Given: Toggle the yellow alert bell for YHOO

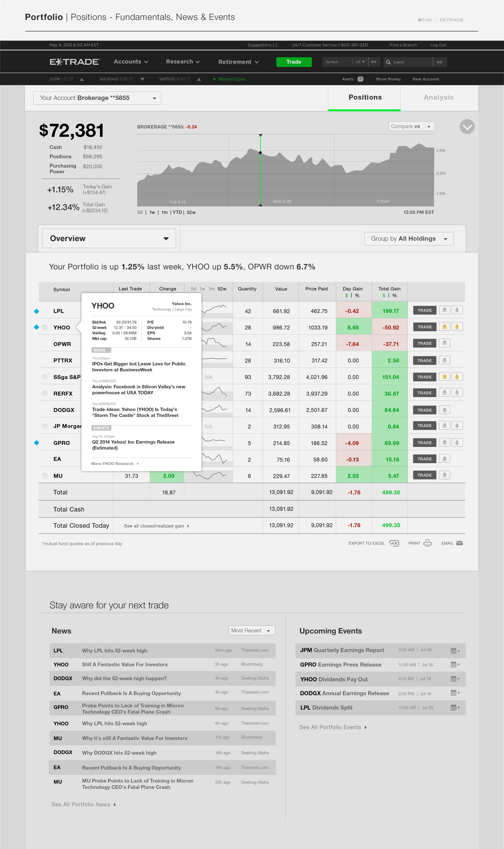Looking at the screenshot, I should tap(444, 327).
